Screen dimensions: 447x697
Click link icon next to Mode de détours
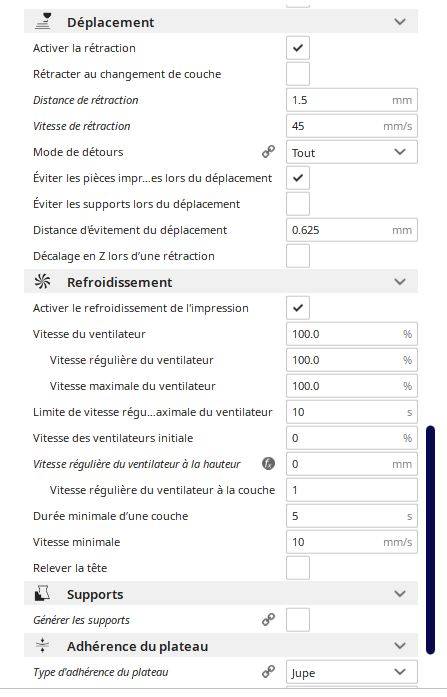(268, 152)
